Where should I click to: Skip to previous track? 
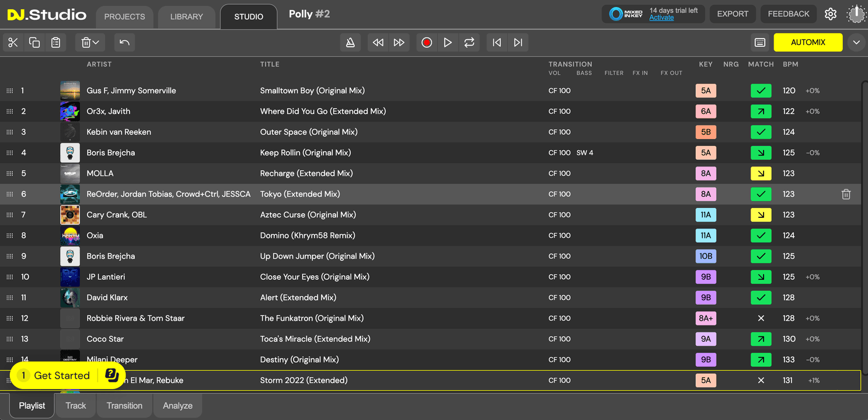click(x=497, y=43)
